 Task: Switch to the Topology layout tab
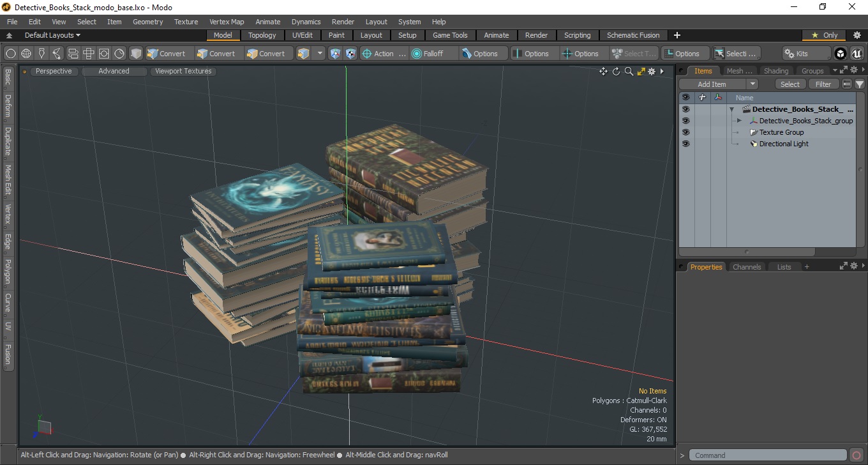pos(262,35)
